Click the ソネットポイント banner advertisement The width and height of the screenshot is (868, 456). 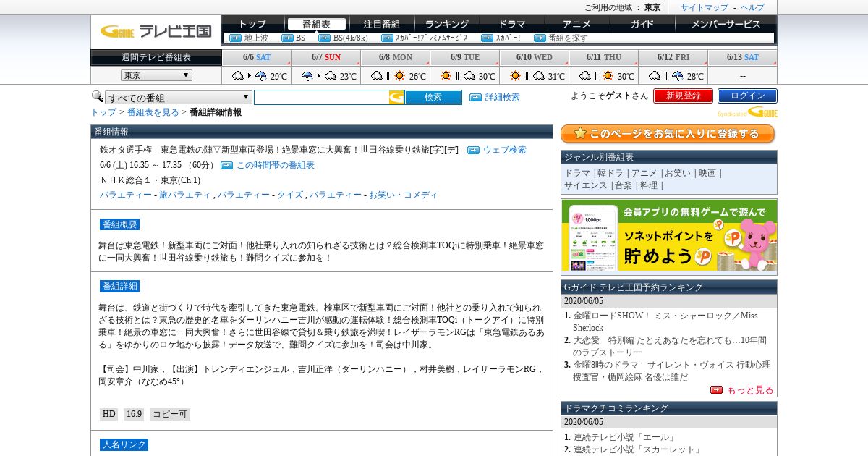click(x=669, y=236)
